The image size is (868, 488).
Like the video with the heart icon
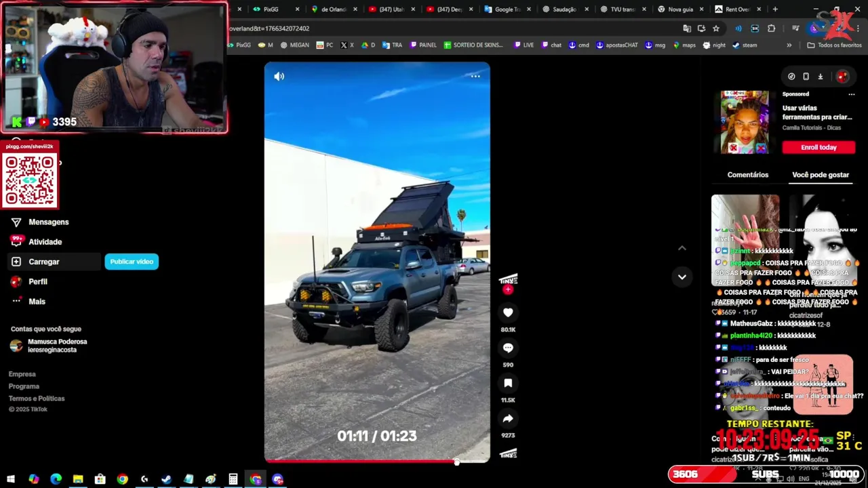[x=508, y=312]
